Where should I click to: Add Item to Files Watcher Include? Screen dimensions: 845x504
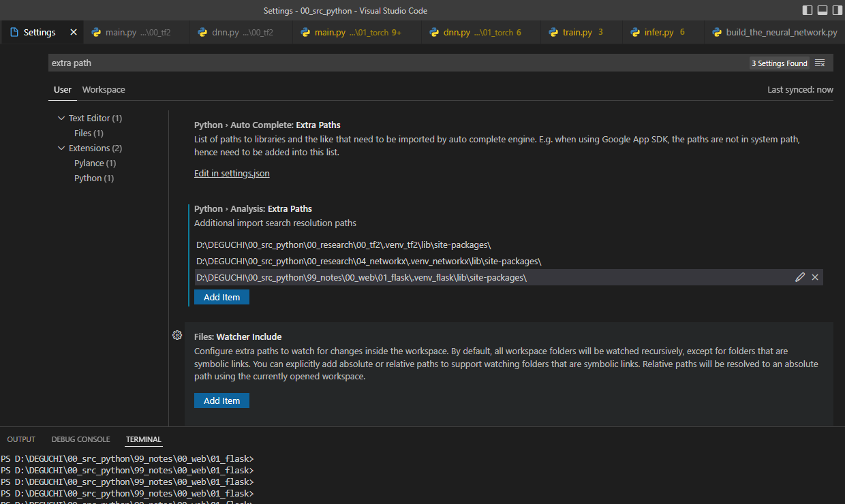221,400
